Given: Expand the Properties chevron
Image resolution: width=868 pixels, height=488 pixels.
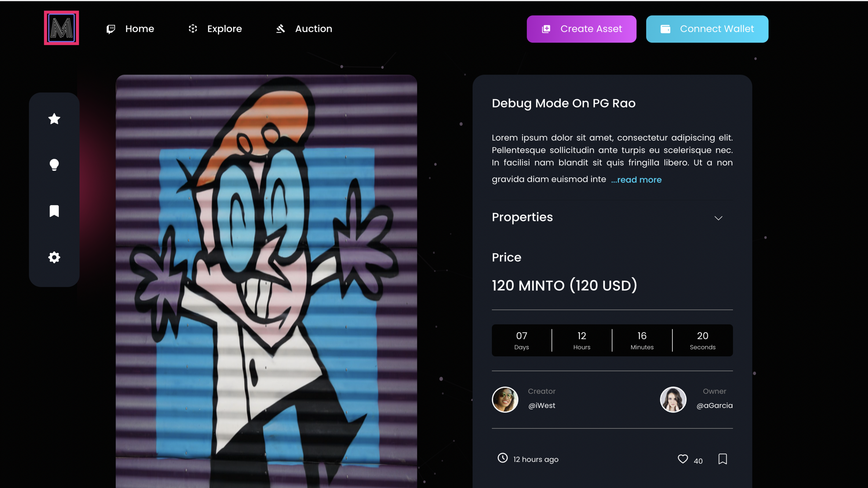Looking at the screenshot, I should coord(718,218).
